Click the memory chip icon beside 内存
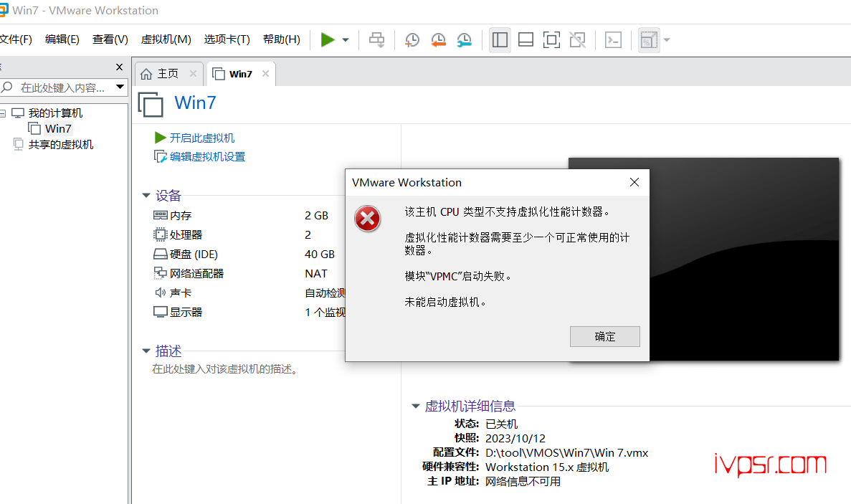Image resolution: width=851 pixels, height=504 pixels. click(x=160, y=215)
